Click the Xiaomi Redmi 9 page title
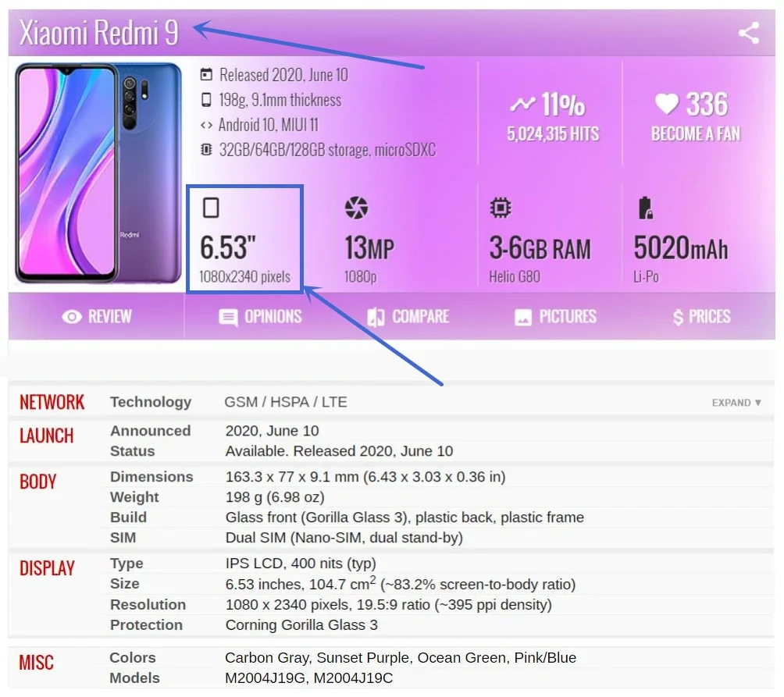Viewport: 784px width, 697px height. pyautogui.click(x=99, y=33)
